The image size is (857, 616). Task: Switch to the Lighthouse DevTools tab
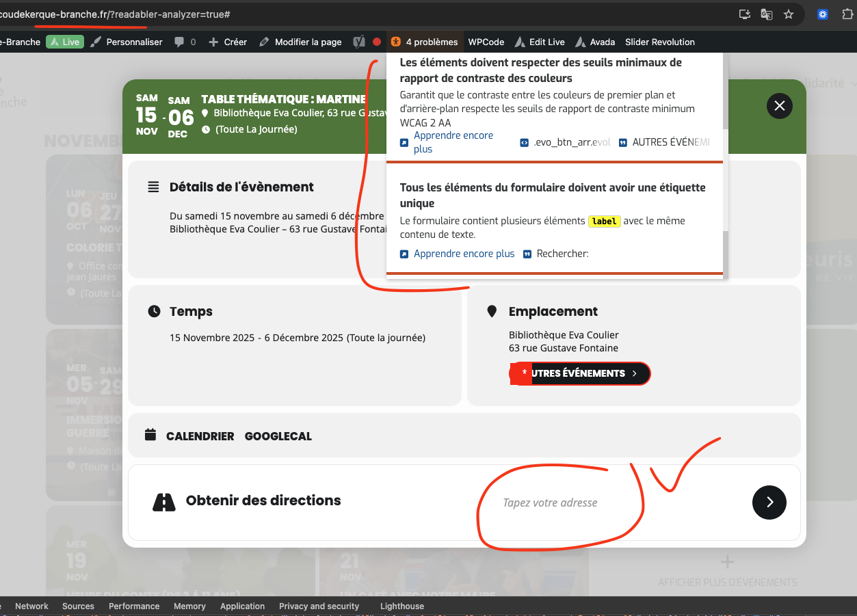tap(401, 606)
